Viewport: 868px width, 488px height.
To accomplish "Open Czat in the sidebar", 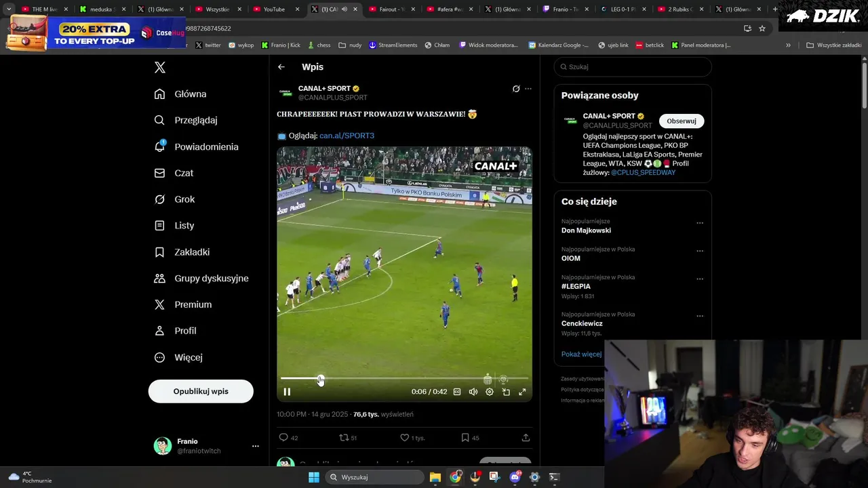I will click(174, 173).
